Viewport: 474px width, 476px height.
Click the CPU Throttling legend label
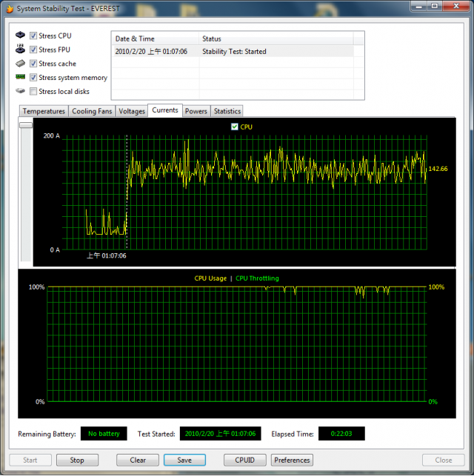click(x=257, y=278)
